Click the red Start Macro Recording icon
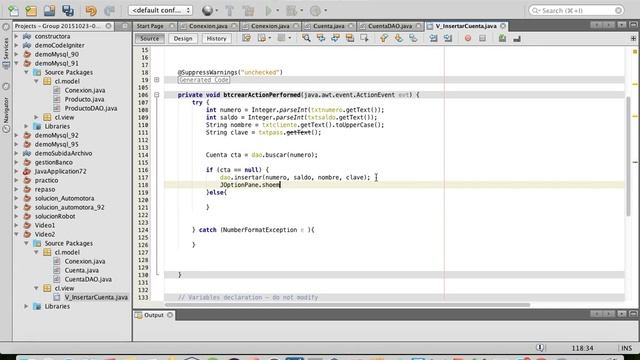640x360 pixels. click(x=468, y=38)
